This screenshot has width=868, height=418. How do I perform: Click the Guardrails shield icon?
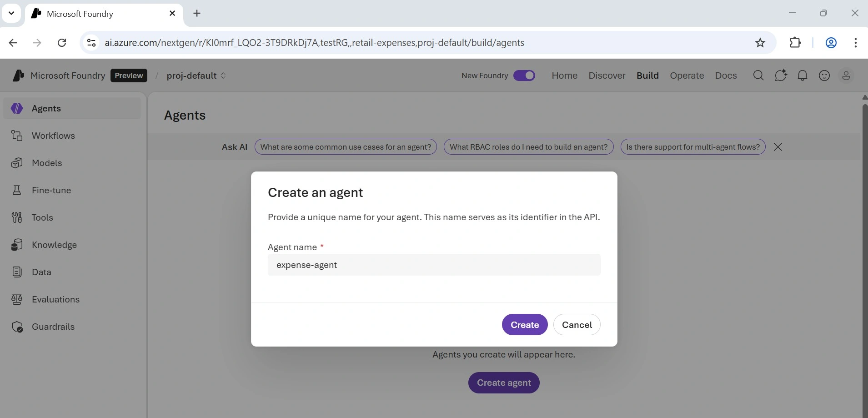(x=17, y=327)
